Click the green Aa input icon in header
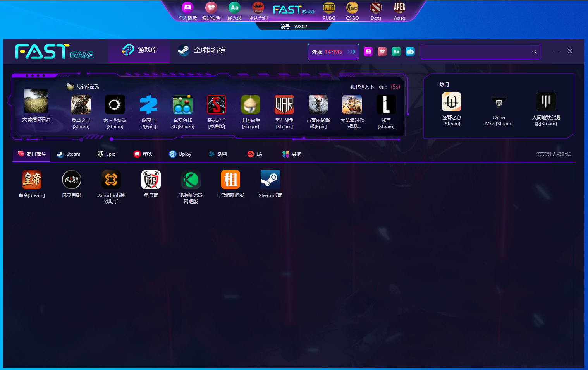This screenshot has width=588, height=370. tap(396, 51)
